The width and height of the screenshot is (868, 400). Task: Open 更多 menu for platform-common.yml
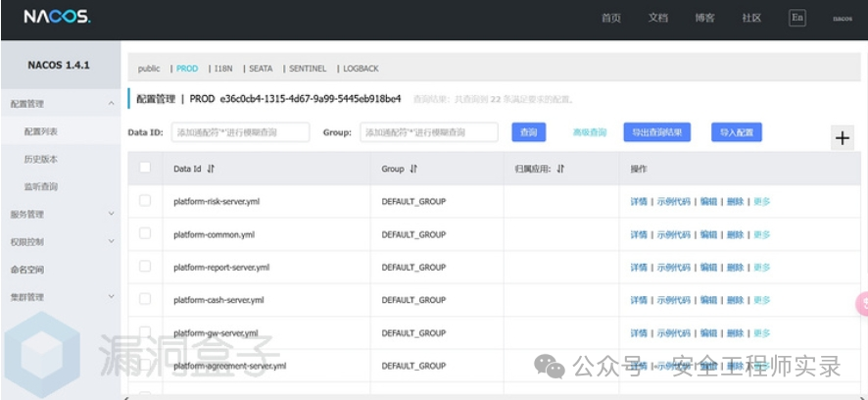(762, 235)
